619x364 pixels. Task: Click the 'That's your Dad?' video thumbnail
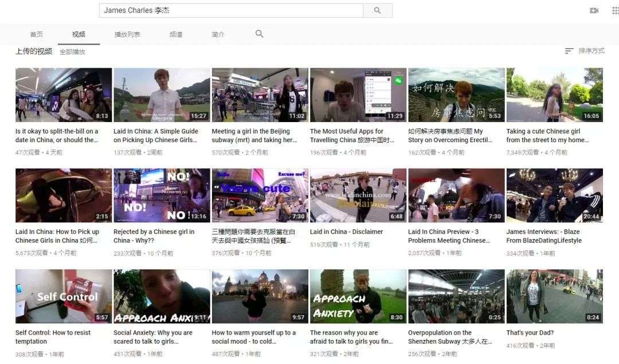554,296
